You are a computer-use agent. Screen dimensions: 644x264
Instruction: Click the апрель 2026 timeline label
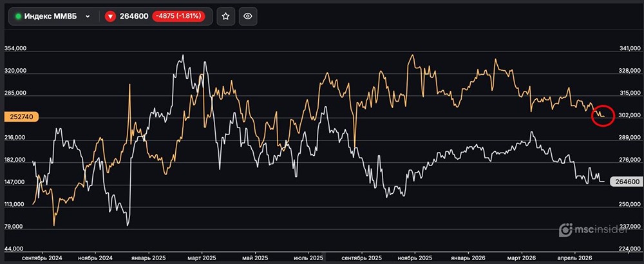[x=574, y=258]
